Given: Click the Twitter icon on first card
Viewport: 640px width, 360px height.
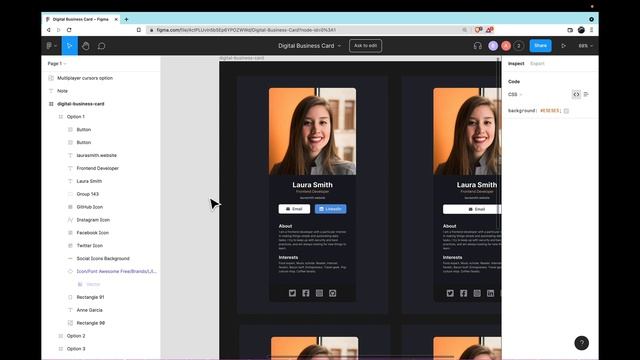Looking at the screenshot, I should [x=292, y=293].
